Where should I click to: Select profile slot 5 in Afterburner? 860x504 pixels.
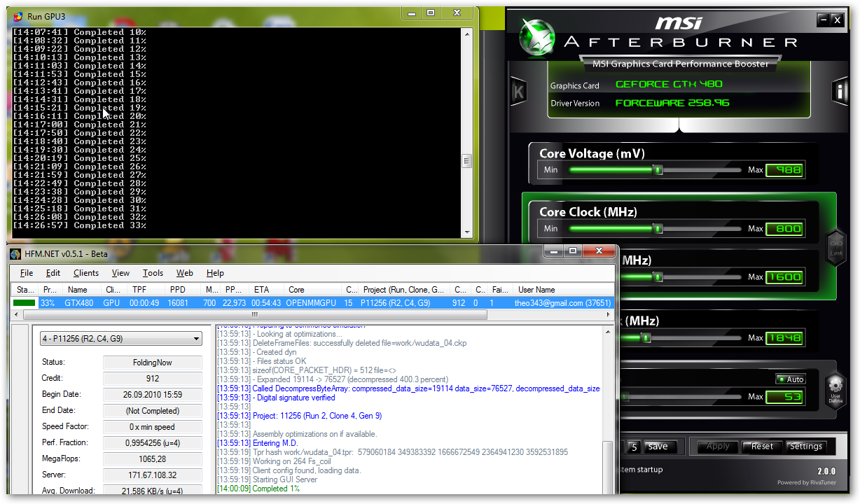[x=633, y=447]
